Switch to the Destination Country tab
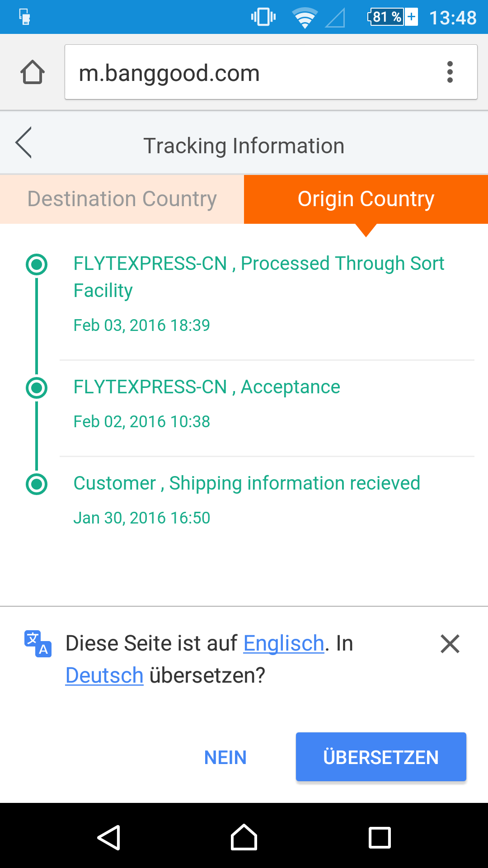Viewport: 488px width, 868px height. [x=122, y=199]
